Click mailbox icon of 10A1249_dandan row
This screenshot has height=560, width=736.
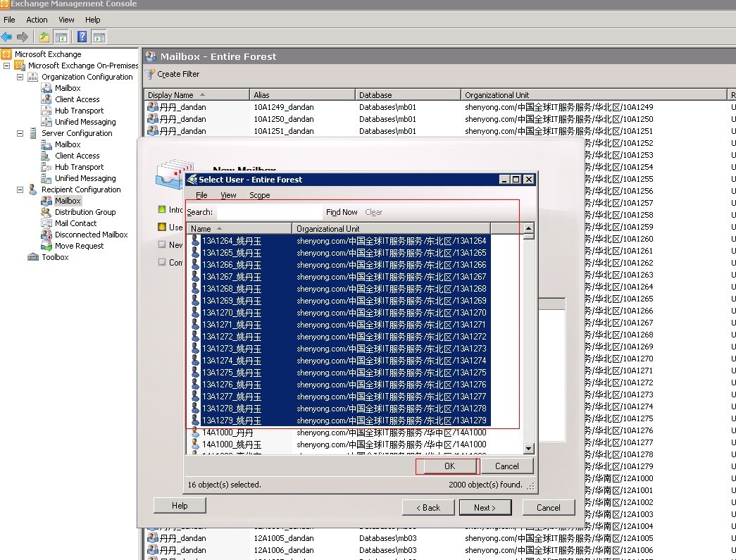click(x=152, y=107)
